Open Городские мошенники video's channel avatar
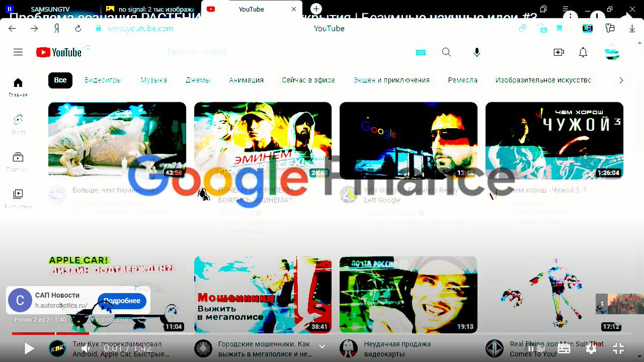Image resolution: width=644 pixels, height=362 pixels. point(203,349)
